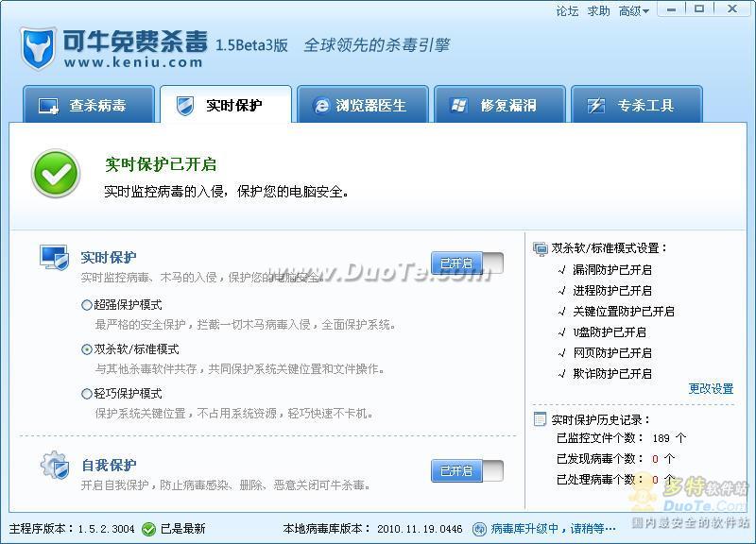This screenshot has height=544, width=756.
Task: Click the 病毒库升级中，请稍等 status link
Action: click(553, 529)
